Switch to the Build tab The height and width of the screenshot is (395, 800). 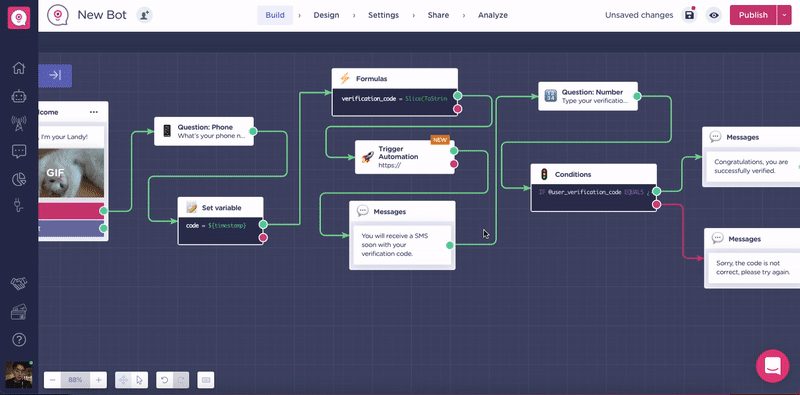275,15
